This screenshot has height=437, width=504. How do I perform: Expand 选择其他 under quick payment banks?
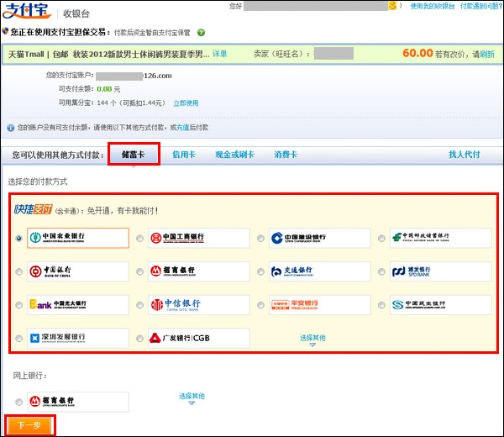[x=312, y=339]
